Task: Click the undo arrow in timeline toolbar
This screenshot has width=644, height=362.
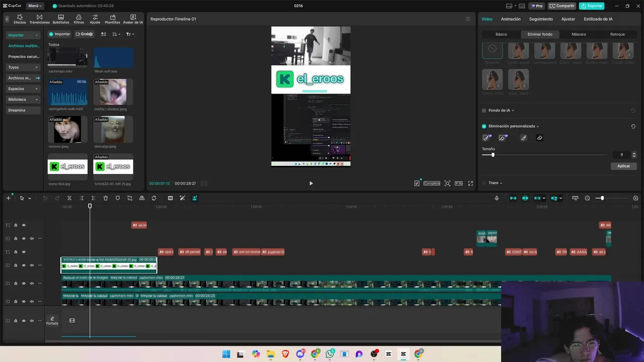Action: pos(45,198)
